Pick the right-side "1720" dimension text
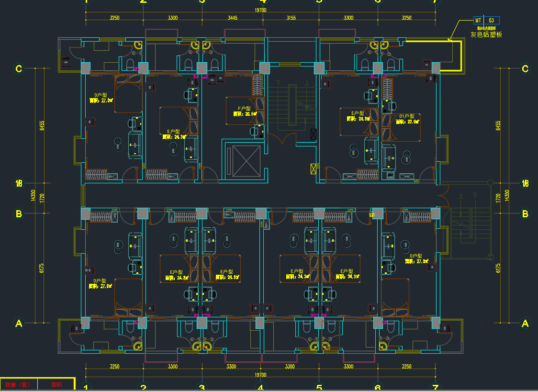Image resolution: width=538 pixels, height=392 pixels. coord(498,198)
